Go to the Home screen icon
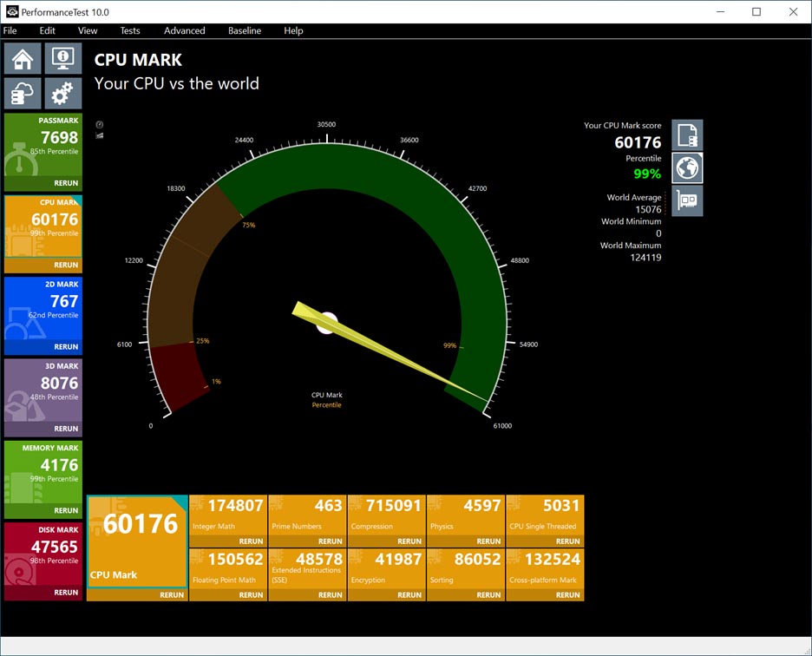The image size is (812, 656). click(23, 58)
